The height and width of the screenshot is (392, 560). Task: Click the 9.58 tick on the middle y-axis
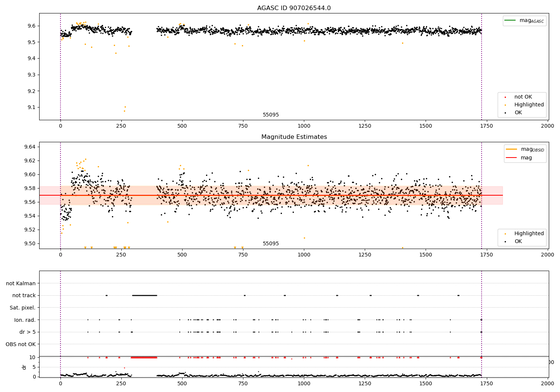(30, 189)
